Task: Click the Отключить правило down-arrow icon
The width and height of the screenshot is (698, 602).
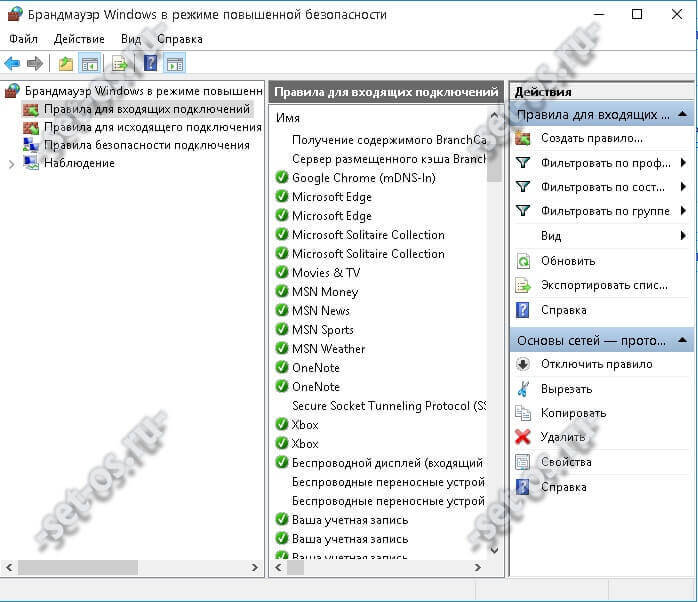Action: pyautogui.click(x=523, y=364)
